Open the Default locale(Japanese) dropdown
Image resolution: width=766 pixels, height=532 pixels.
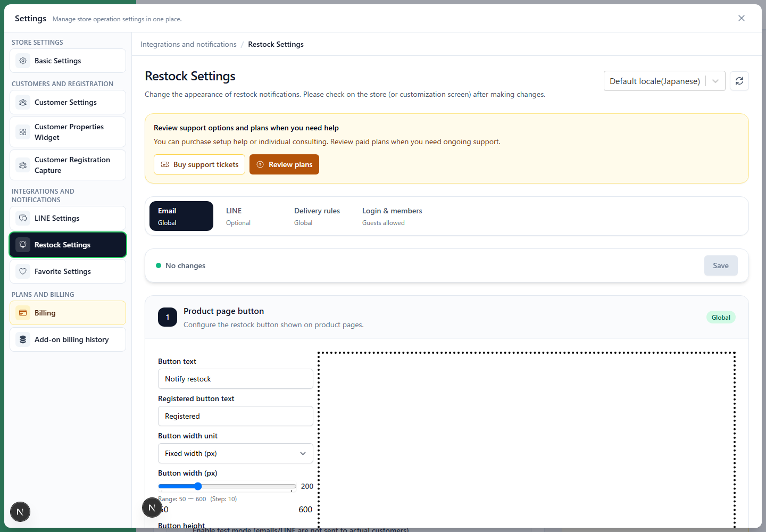664,81
